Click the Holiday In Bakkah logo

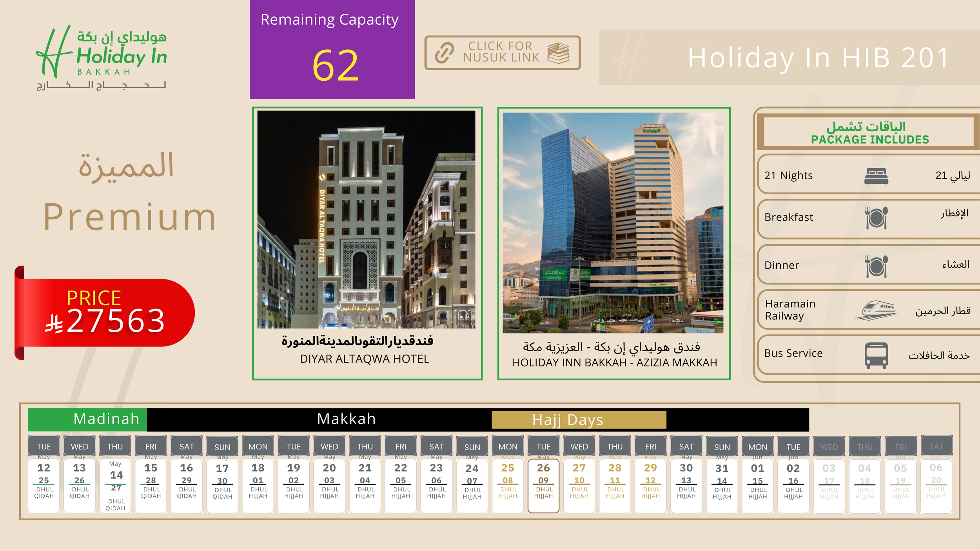[x=102, y=57]
